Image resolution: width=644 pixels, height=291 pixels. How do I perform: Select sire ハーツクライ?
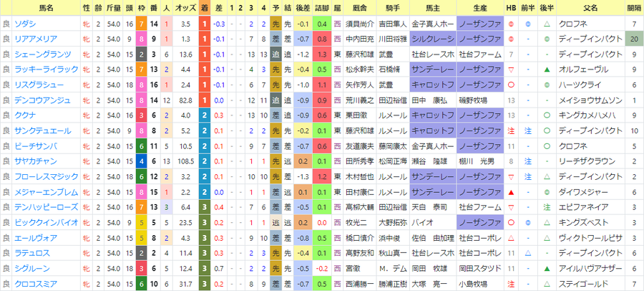pos(580,85)
